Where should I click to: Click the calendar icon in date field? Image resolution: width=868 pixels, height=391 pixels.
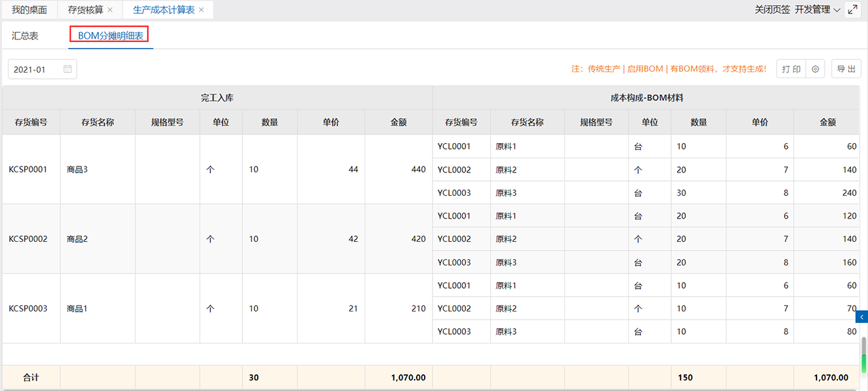67,69
